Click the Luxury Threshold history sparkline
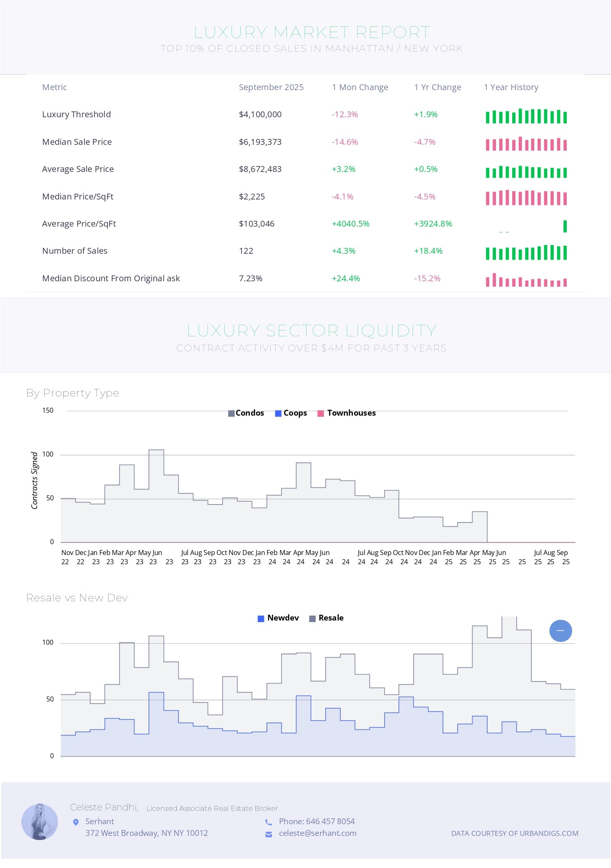611x868 pixels. click(526, 116)
